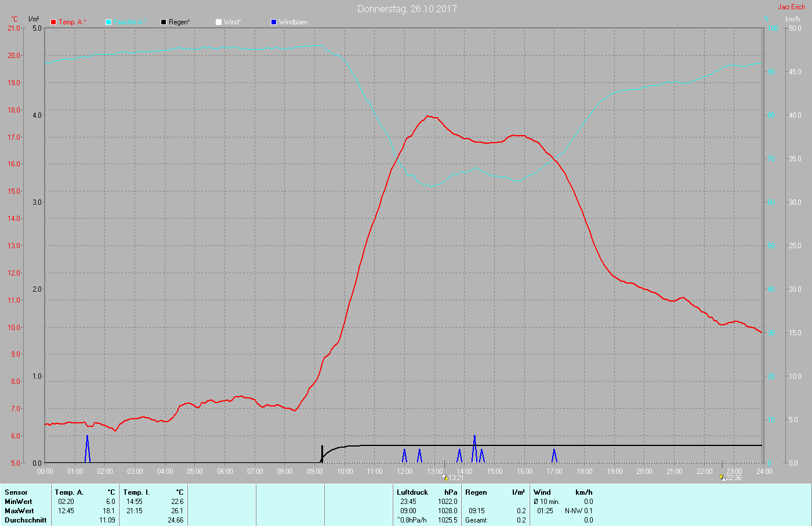Click the pressure trend 0.8hPa/h

(x=412, y=520)
